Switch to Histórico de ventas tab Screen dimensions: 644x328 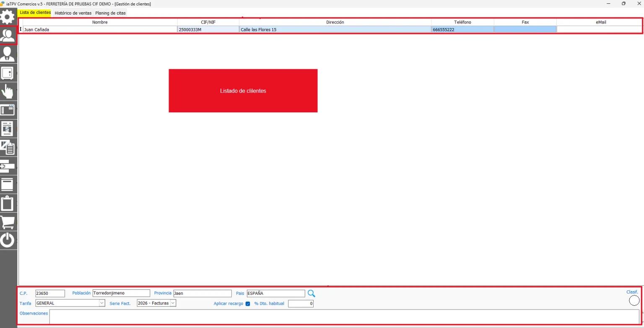point(73,13)
